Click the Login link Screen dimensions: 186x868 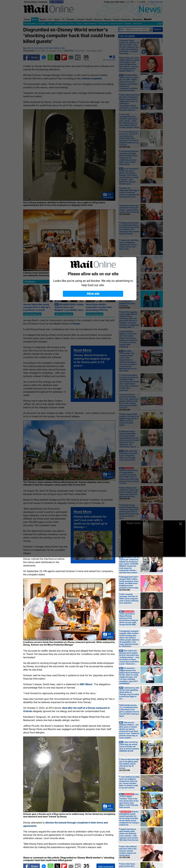[159, 24]
